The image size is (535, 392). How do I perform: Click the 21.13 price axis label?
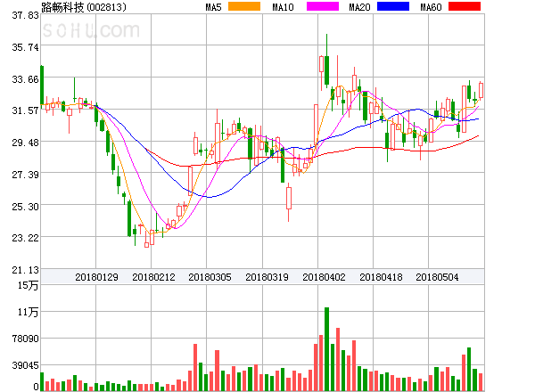click(25, 270)
